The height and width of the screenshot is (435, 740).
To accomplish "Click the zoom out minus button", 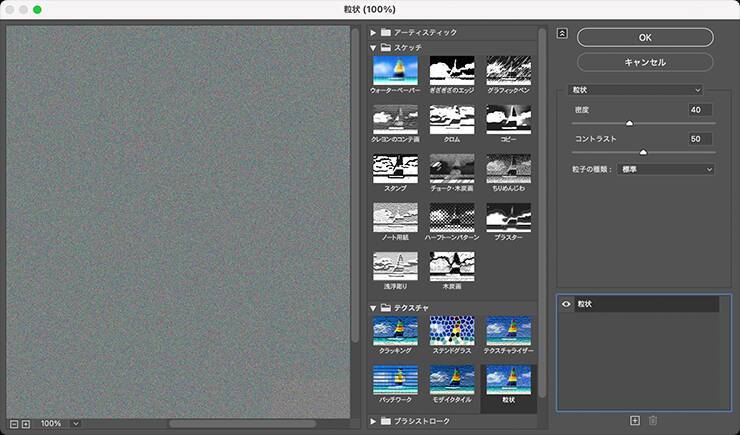I will (13, 424).
